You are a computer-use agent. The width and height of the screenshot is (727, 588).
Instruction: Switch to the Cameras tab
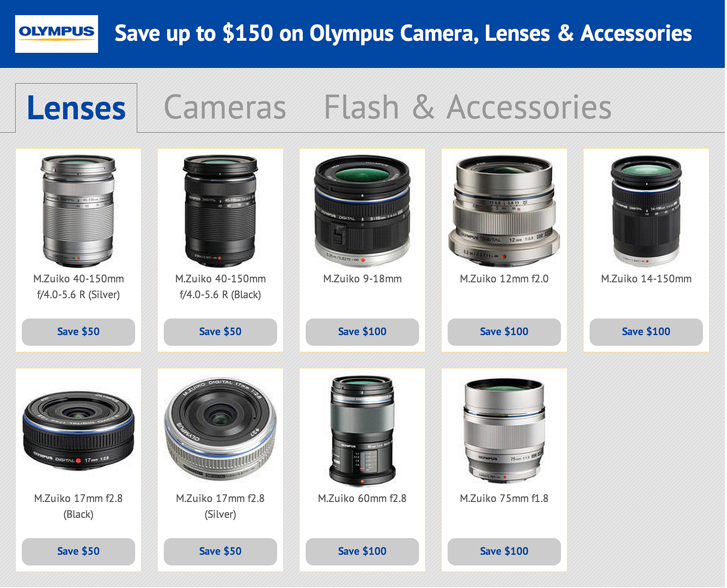(x=225, y=107)
